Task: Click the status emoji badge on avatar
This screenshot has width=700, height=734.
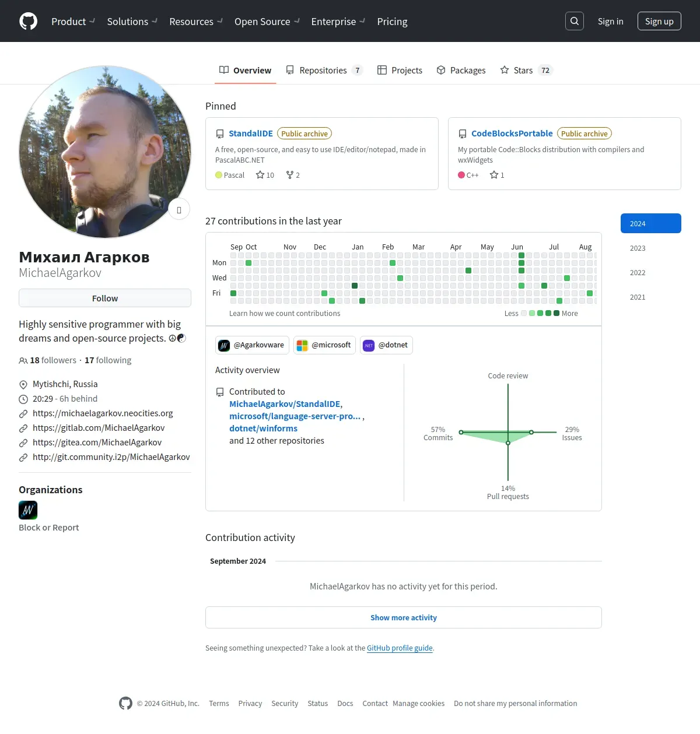Action: pos(179,209)
